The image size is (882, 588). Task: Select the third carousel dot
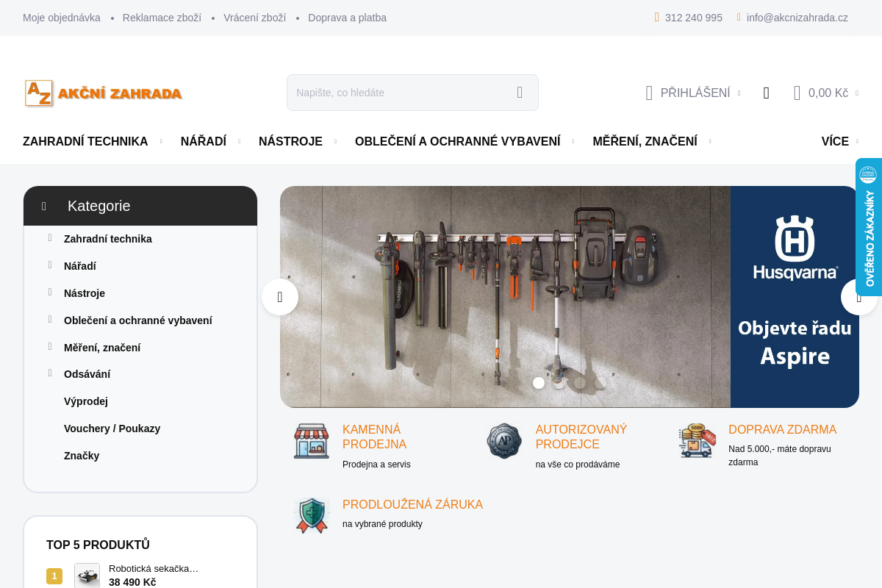580,383
